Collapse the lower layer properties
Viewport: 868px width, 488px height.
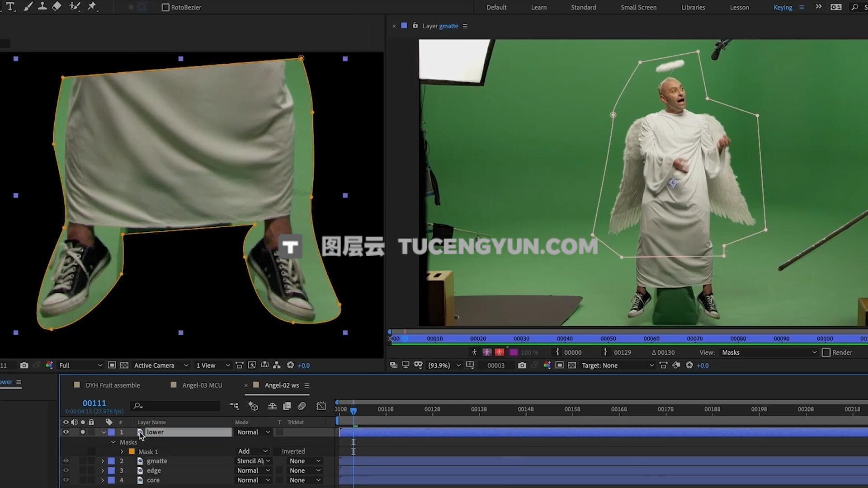104,432
